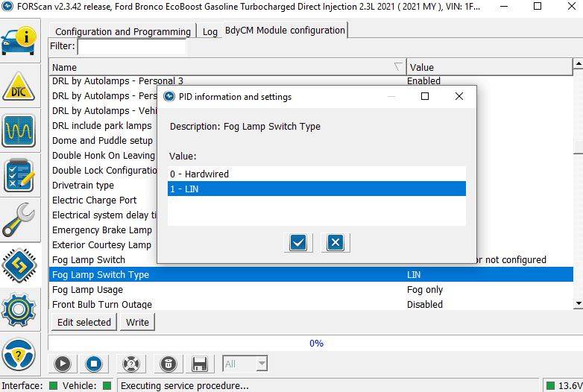Click the PID dialog title icon
The height and width of the screenshot is (392, 583).
coord(169,97)
